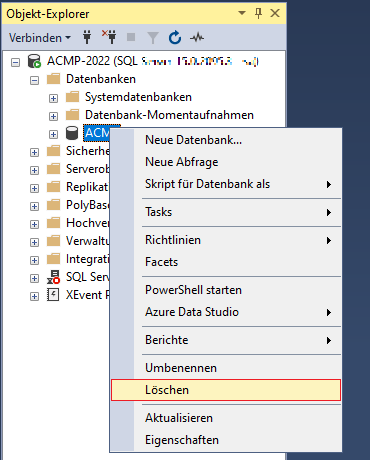Screen dimensions: 371x461
Task: Click the Datenbanken folder icon
Action: click(x=53, y=79)
